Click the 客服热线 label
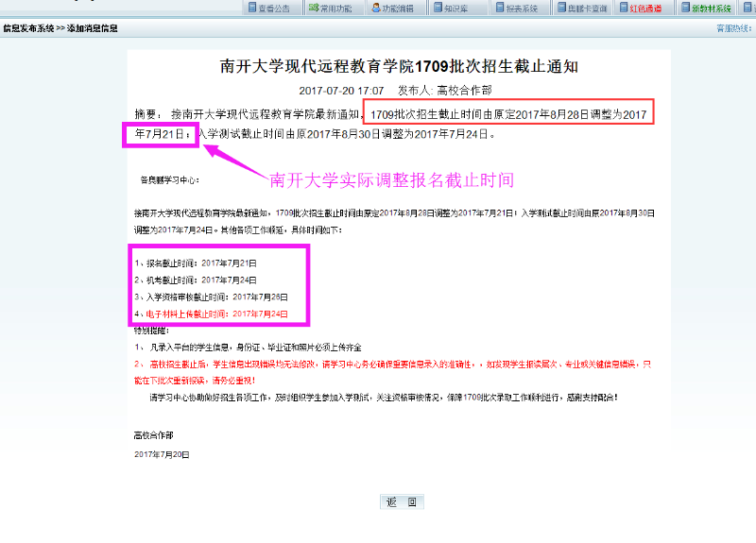The image size is (756, 543). [733, 28]
